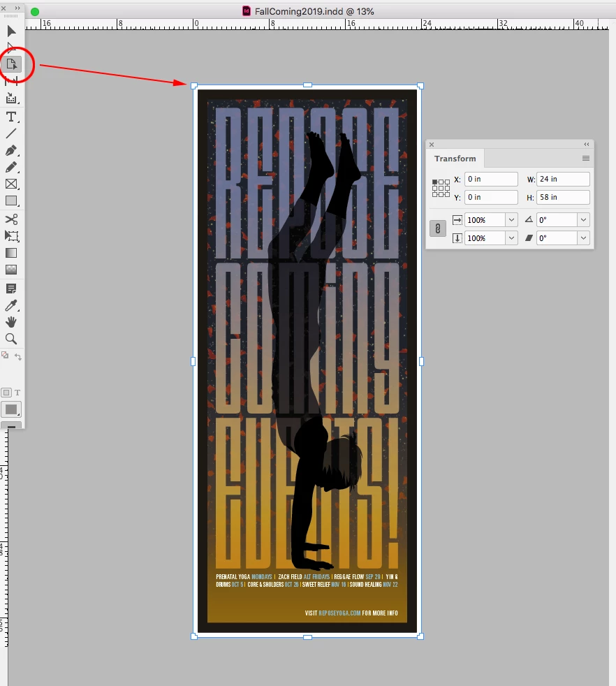This screenshot has width=616, height=686.
Task: Click the FallComing2019.indd document title
Action: 314,11
